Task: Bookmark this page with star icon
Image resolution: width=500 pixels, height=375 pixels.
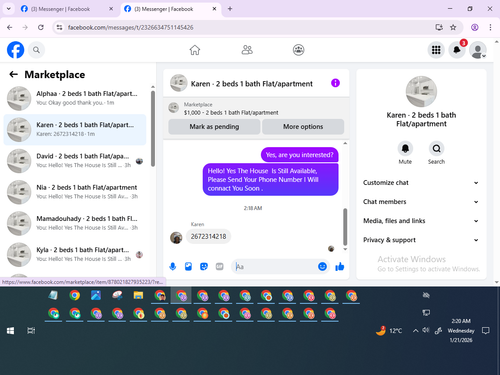Action: tap(453, 27)
